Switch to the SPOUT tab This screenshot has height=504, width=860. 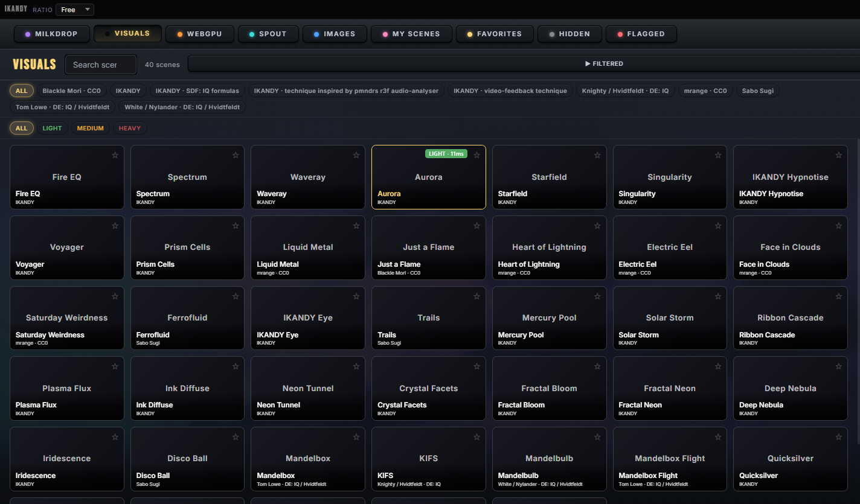268,34
